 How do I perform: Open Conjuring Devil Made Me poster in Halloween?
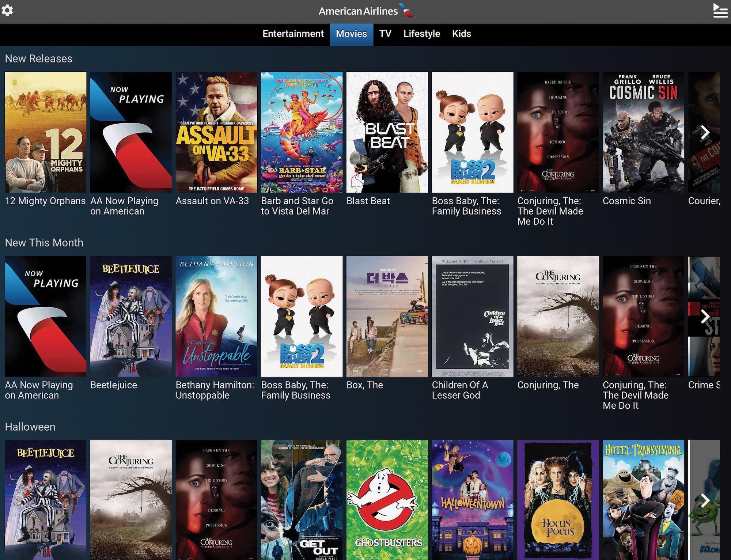(216, 500)
